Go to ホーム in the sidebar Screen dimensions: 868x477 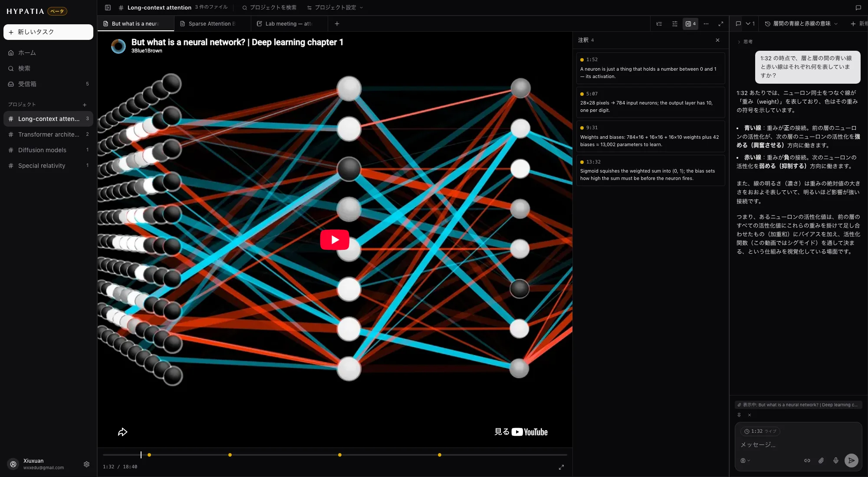48,53
